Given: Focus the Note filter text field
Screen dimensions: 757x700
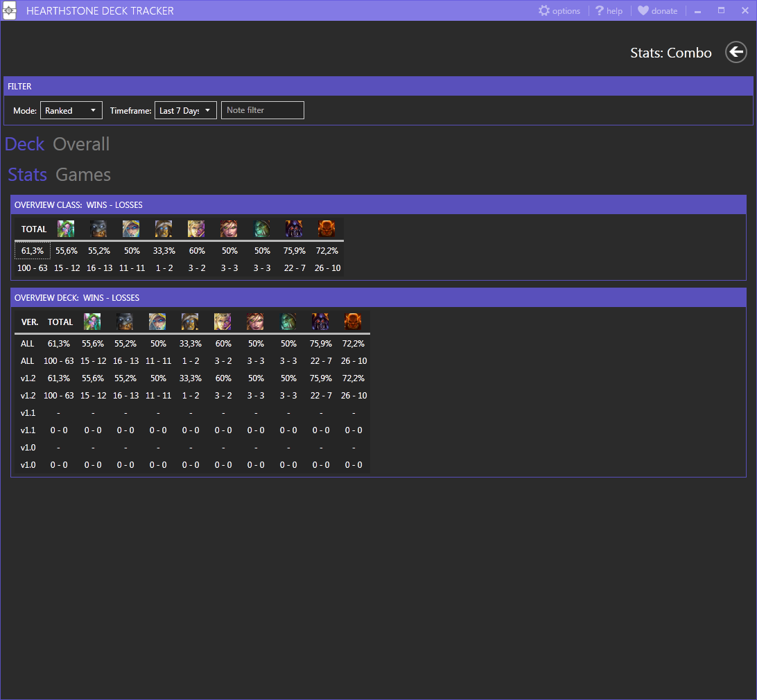Looking at the screenshot, I should tap(262, 110).
